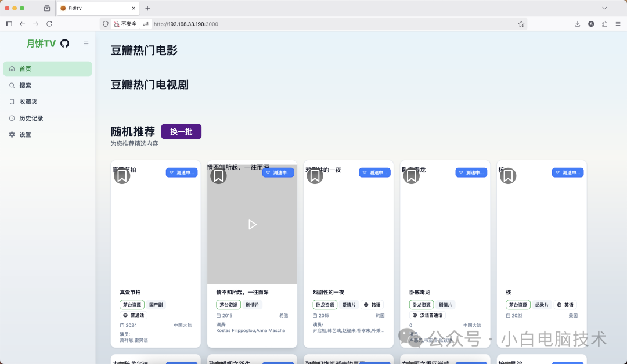The height and width of the screenshot is (364, 627).
Task: Collapse the sidebar with the hamburger icon
Action: 86,44
